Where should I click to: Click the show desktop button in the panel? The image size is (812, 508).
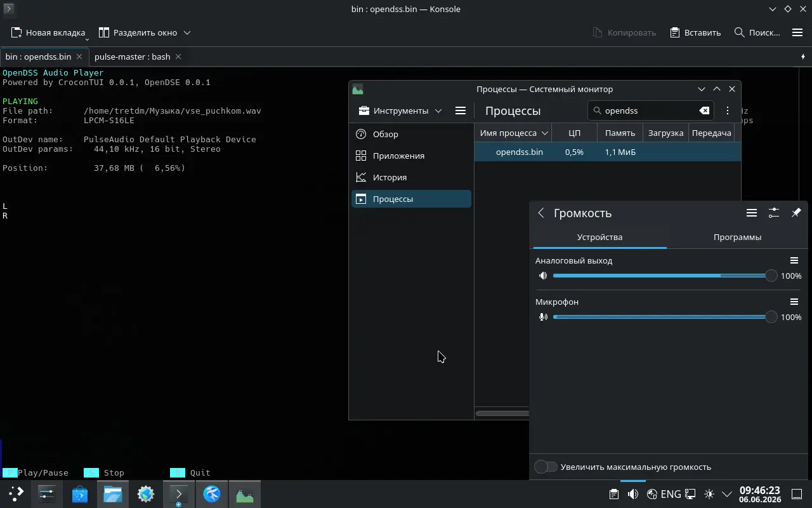point(798,494)
